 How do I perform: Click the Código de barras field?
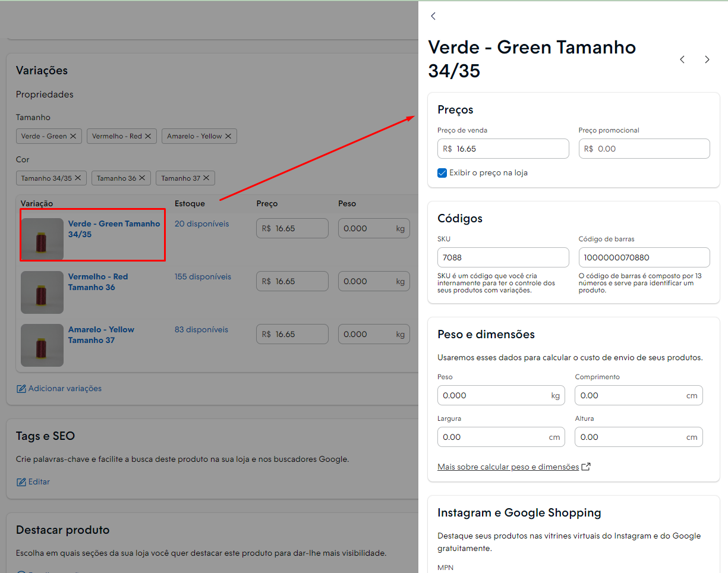point(644,257)
